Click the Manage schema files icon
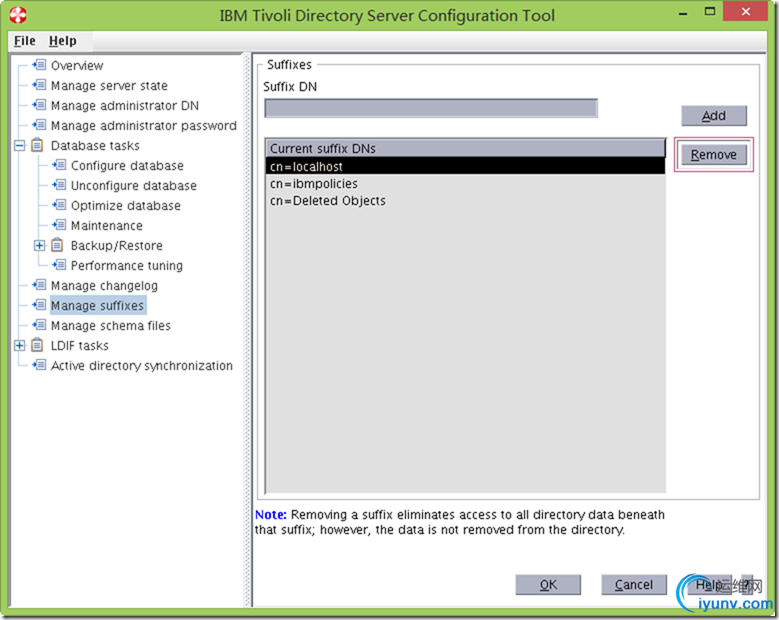 click(39, 325)
